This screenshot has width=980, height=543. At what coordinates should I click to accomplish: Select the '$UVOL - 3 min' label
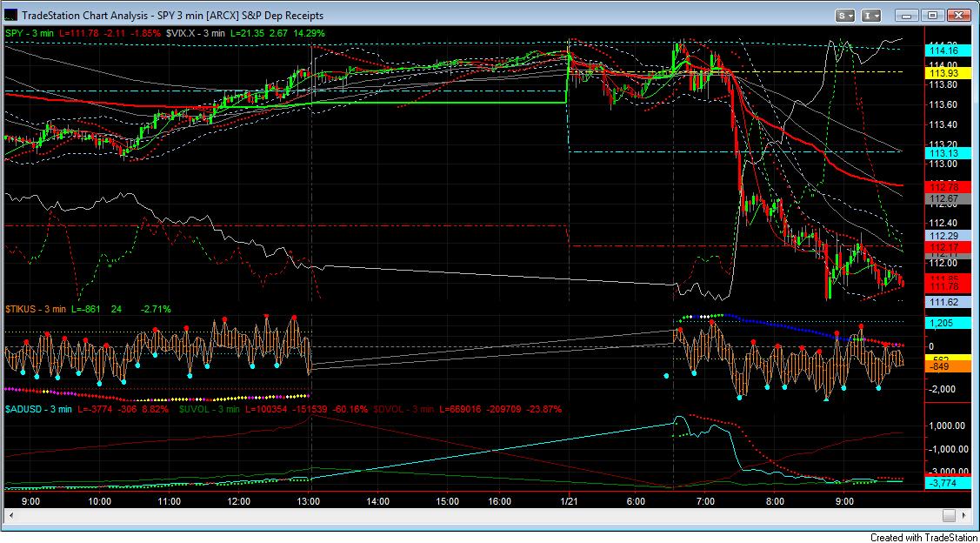click(x=209, y=408)
